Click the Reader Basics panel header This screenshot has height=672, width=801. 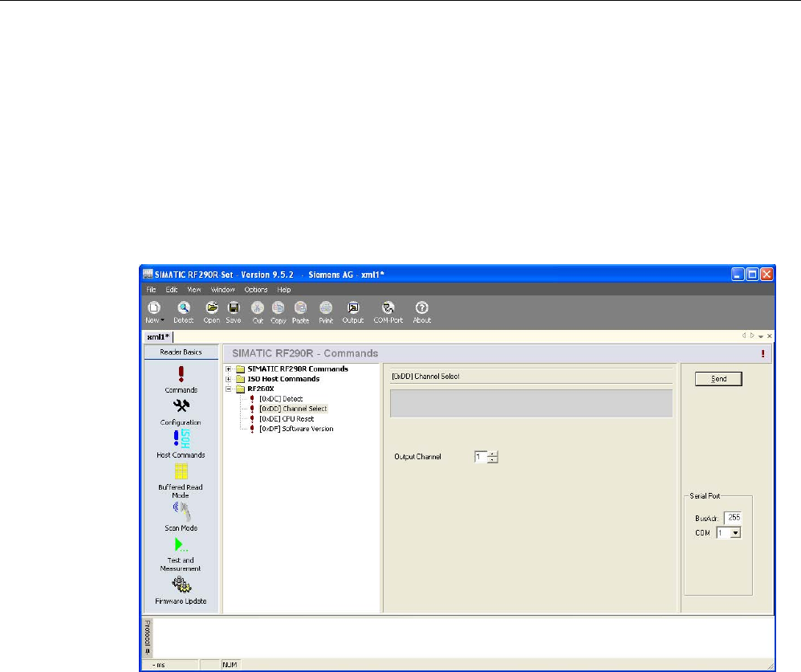click(x=181, y=352)
